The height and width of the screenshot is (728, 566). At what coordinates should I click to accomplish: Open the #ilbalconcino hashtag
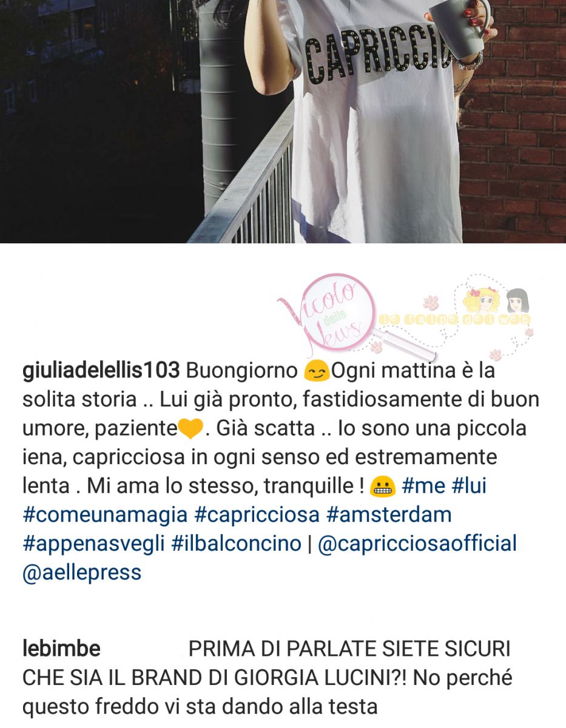236,544
